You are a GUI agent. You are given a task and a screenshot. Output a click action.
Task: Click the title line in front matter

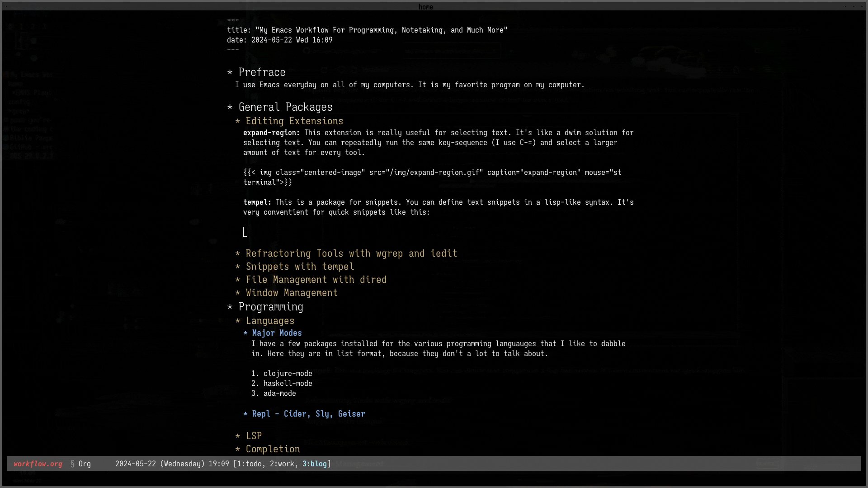[x=367, y=30]
